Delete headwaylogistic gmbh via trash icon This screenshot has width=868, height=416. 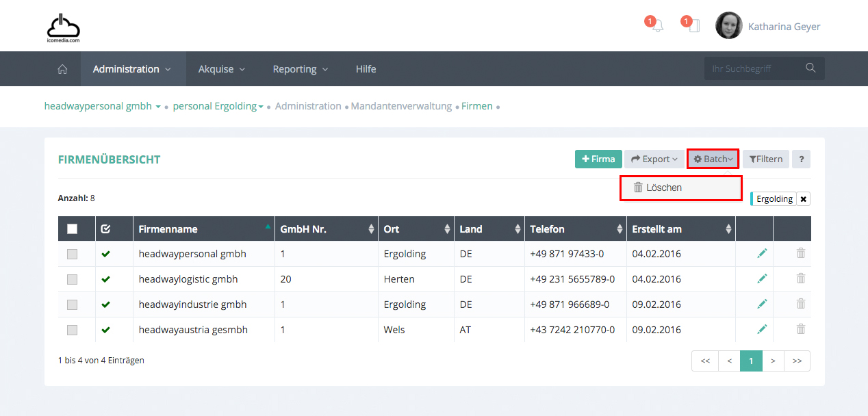click(800, 279)
